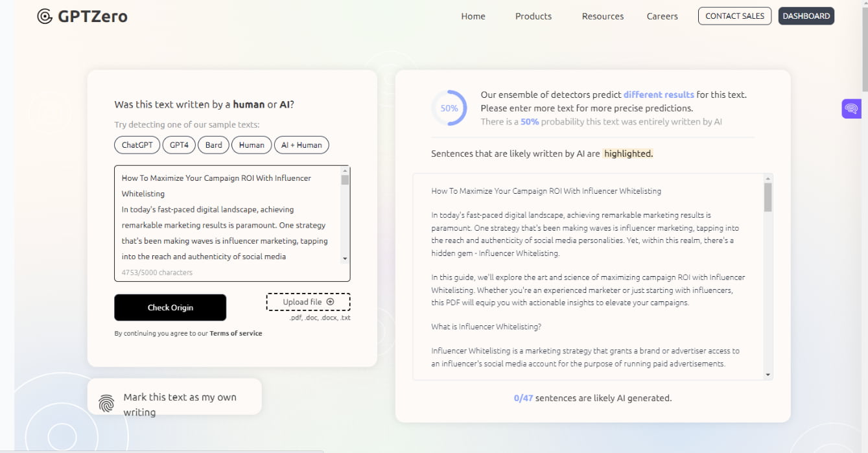Open the Products navigation dropdown
This screenshot has height=453, width=868.
pos(533,16)
